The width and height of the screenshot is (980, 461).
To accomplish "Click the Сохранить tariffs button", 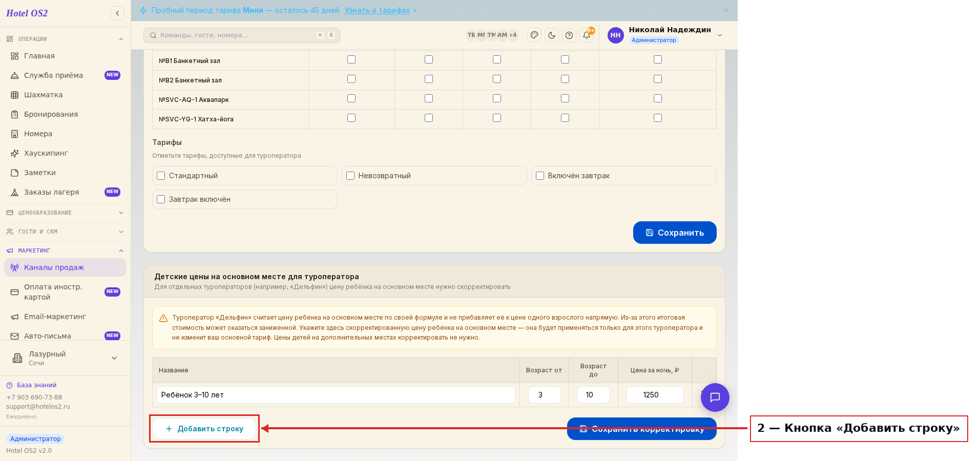I will [675, 233].
